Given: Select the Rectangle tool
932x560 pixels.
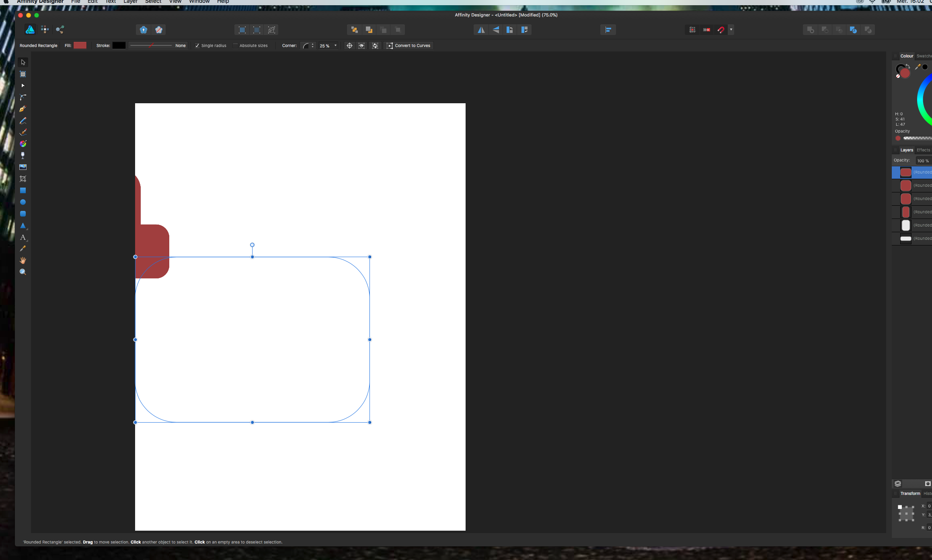Looking at the screenshot, I should coord(23,190).
